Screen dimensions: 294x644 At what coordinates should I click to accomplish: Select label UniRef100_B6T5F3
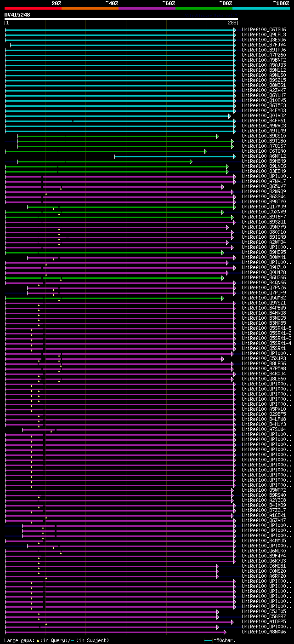pyautogui.click(x=264, y=105)
